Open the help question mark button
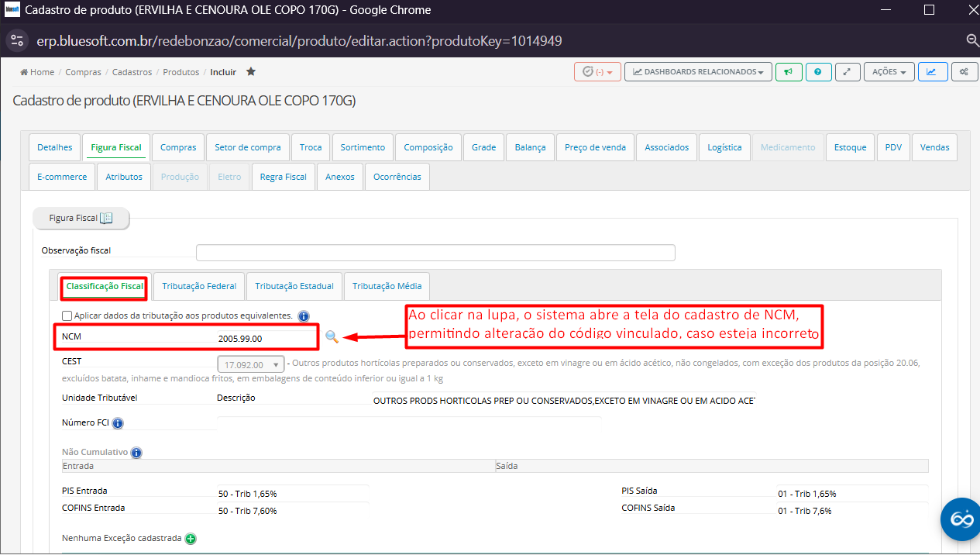Viewport: 980px width, 555px height. 818,72
